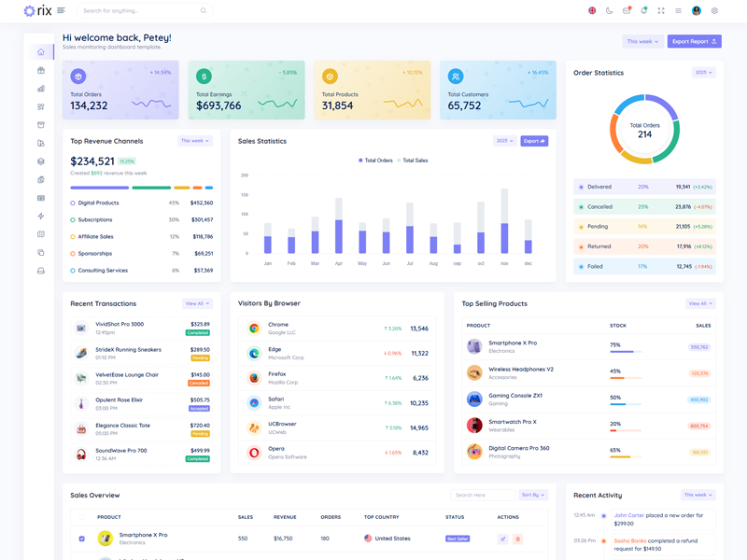Click the lightning bolt sidebar icon
This screenshot has width=747, height=560.
[x=41, y=217]
